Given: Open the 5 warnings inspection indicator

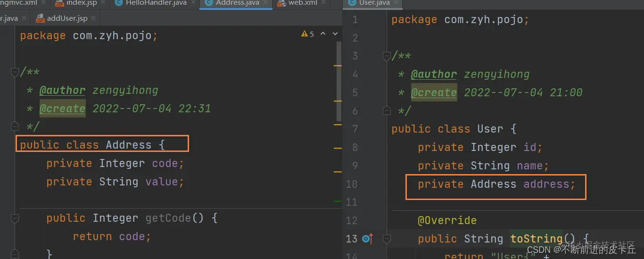Looking at the screenshot, I should click(307, 34).
